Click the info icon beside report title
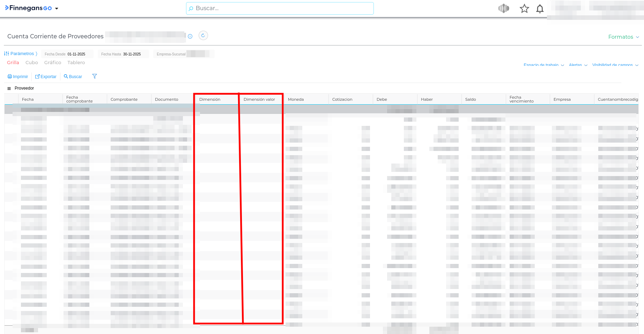This screenshot has width=644, height=334. [190, 36]
